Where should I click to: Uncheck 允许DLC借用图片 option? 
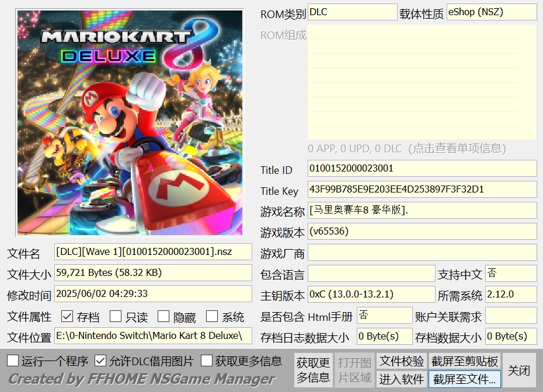click(x=101, y=360)
